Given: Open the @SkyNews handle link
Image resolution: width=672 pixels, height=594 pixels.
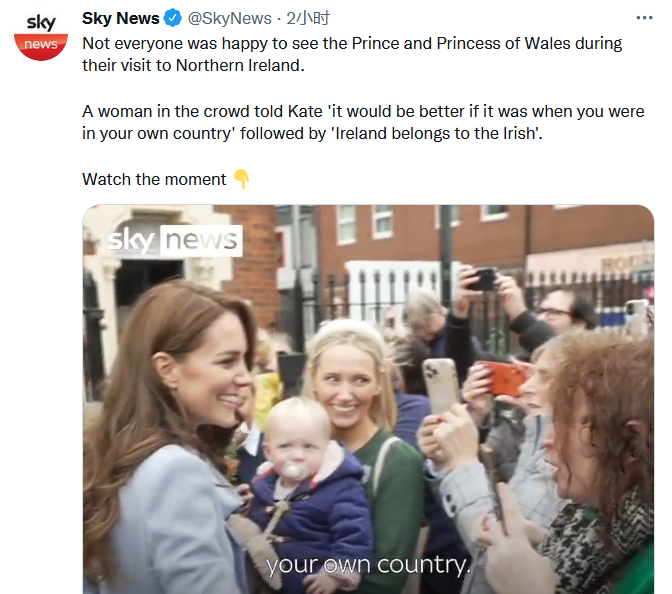Looking at the screenshot, I should coord(228,18).
